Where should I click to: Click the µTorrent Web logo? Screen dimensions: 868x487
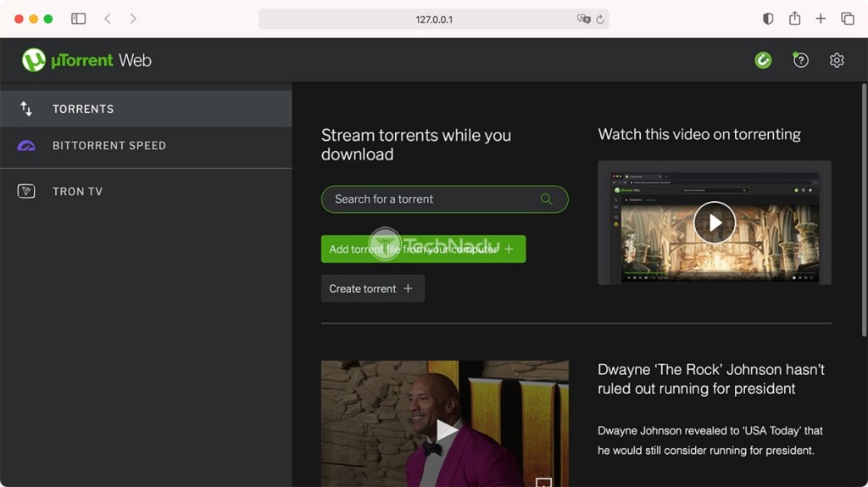(86, 60)
